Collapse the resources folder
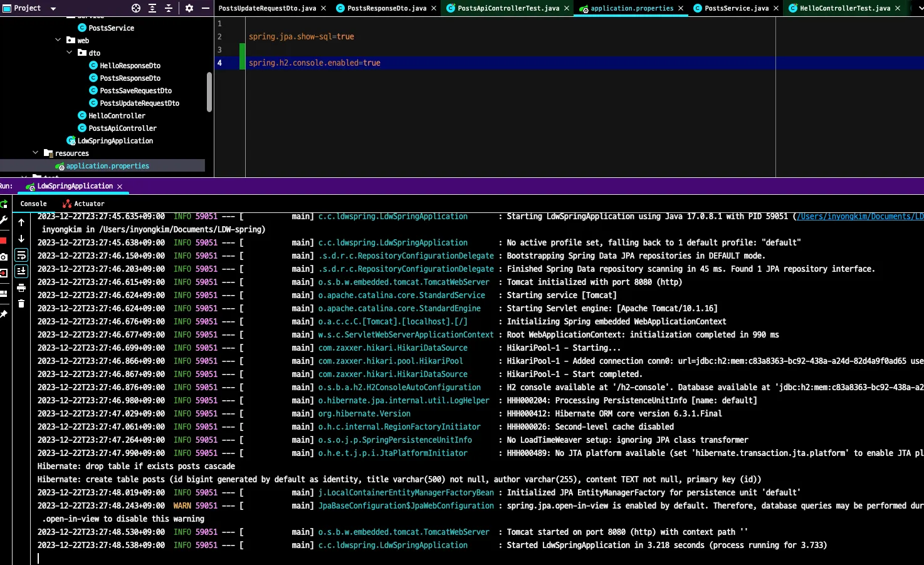The image size is (924, 565). (36, 153)
